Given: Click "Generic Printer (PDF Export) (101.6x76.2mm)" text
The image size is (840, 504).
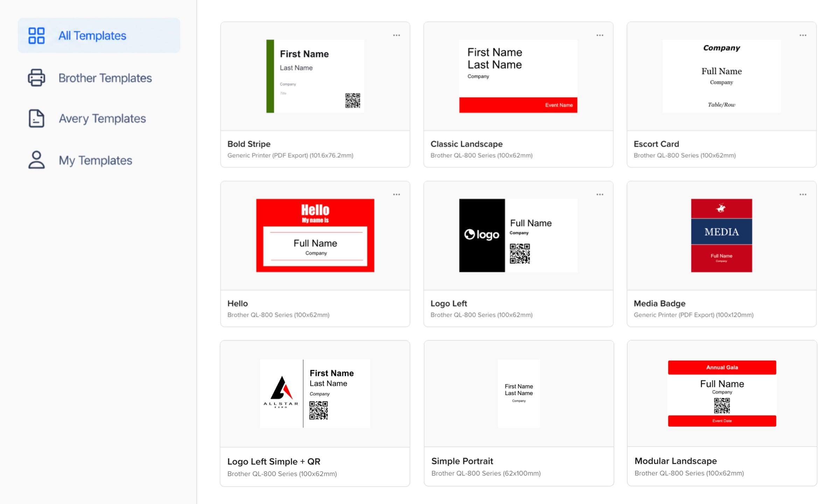Looking at the screenshot, I should pyautogui.click(x=290, y=155).
